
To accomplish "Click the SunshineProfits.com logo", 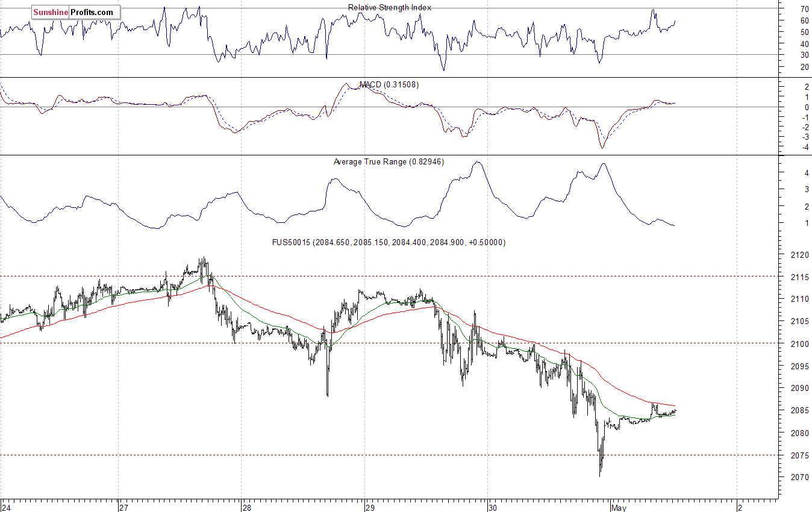I will [x=76, y=12].
